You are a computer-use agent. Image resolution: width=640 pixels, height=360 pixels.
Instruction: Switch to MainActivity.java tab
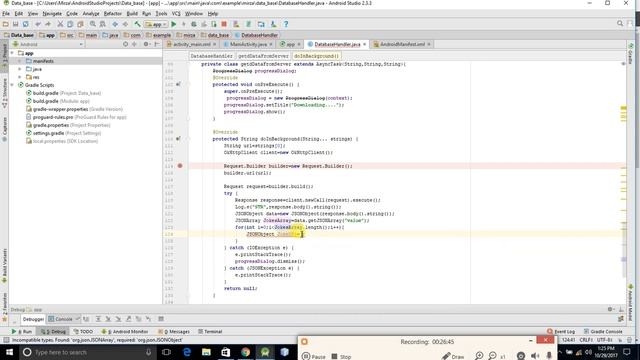(248, 44)
